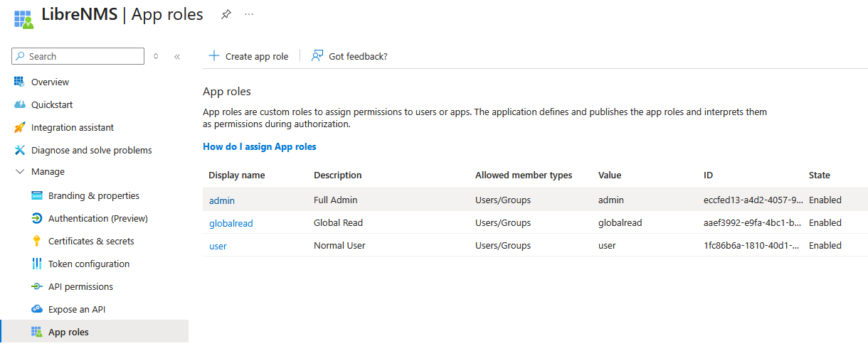Click the State column header
Image resolution: width=868 pixels, height=346 pixels.
(x=820, y=175)
